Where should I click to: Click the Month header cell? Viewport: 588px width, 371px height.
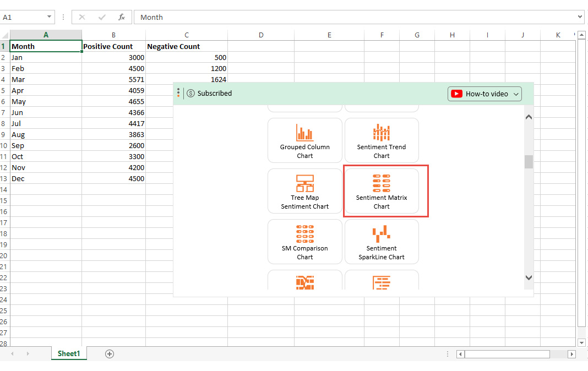46,46
